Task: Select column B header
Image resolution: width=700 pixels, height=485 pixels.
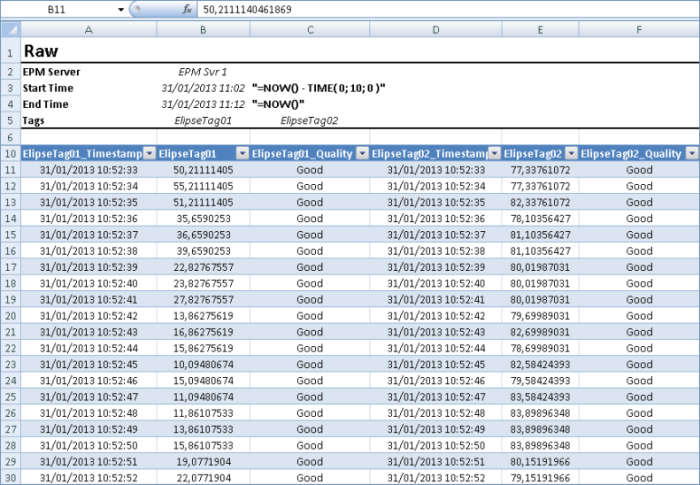Action: (x=203, y=29)
